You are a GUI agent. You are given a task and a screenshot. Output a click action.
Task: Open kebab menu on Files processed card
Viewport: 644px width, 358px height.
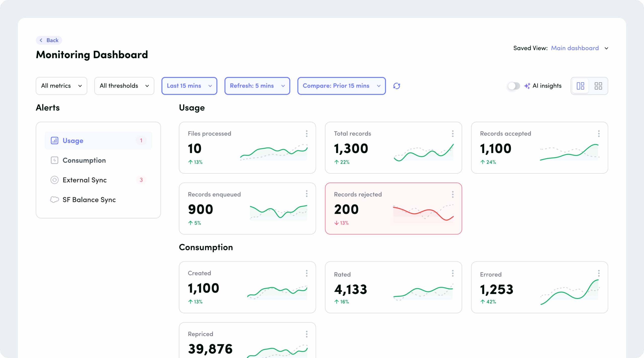(306, 133)
